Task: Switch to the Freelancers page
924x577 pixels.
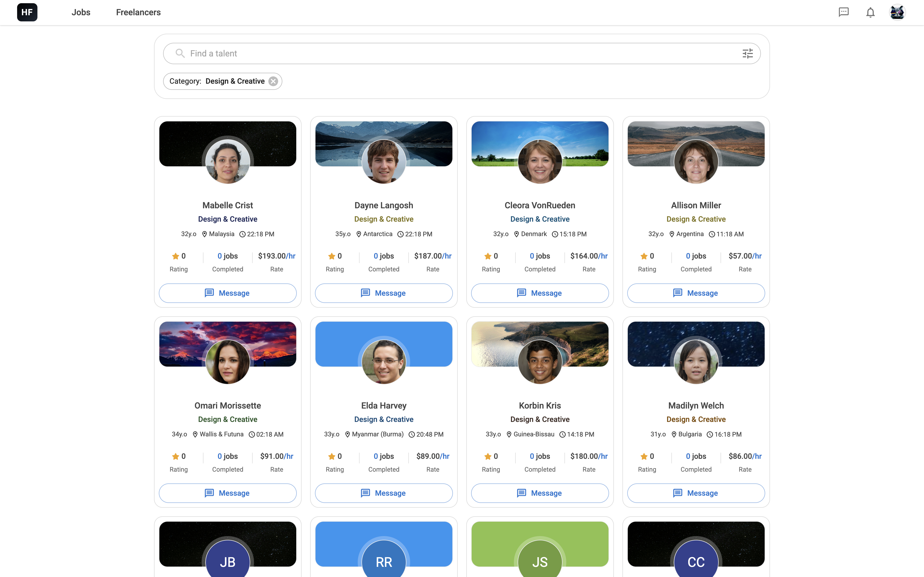Action: (x=138, y=12)
